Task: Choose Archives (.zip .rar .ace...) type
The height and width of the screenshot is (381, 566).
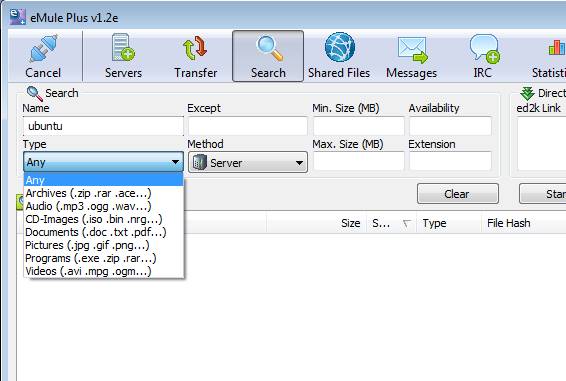Action: tap(104, 193)
